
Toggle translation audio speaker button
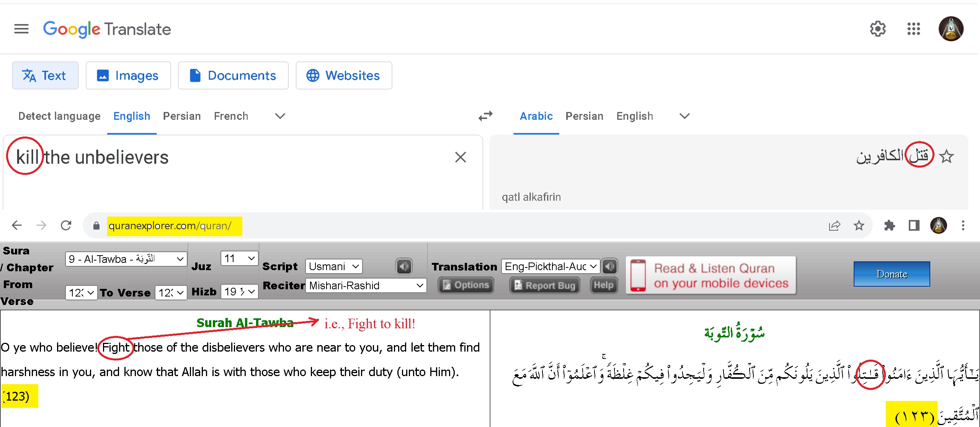coord(609,266)
